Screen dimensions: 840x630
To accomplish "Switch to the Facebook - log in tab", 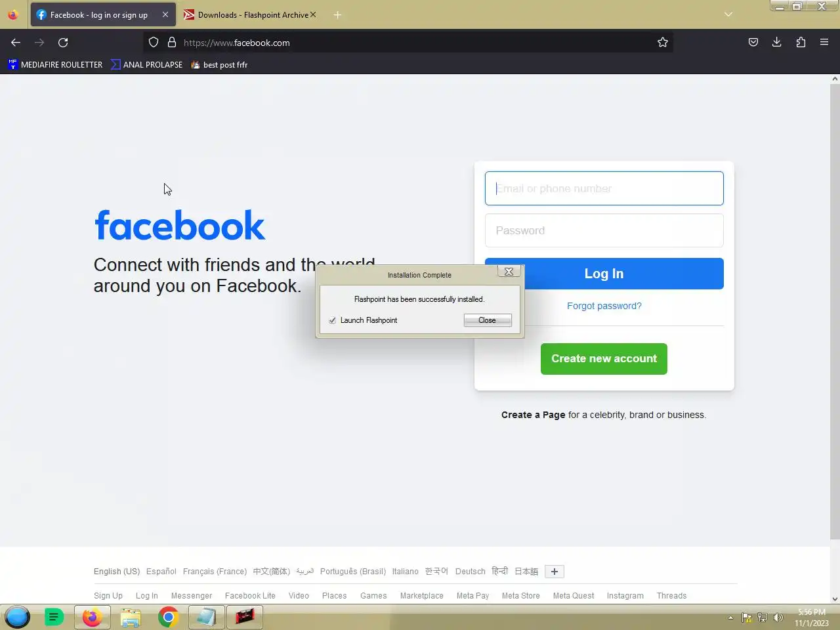I will point(103,14).
